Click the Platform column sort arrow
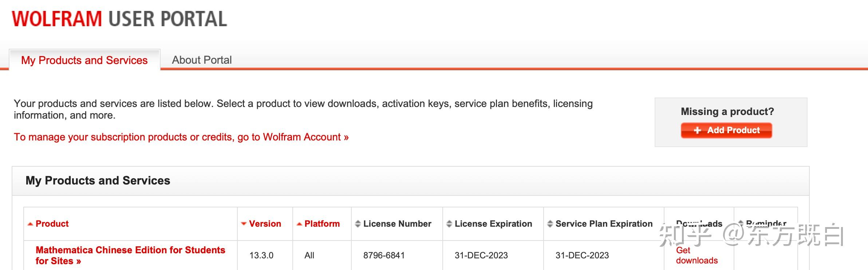The height and width of the screenshot is (270, 868). point(299,224)
